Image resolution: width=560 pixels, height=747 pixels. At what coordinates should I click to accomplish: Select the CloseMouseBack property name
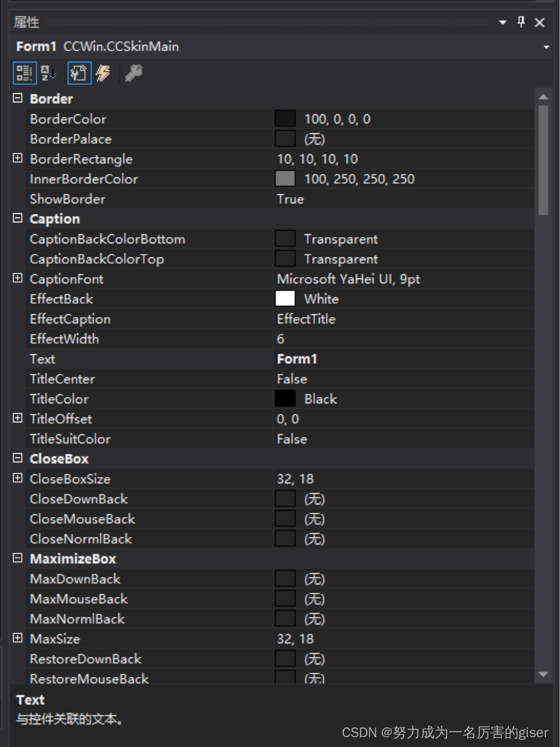[83, 519]
